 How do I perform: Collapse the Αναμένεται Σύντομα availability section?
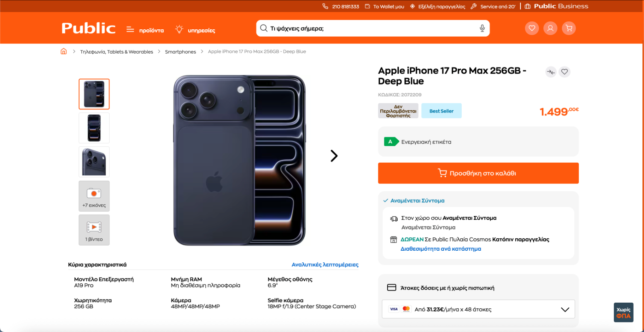414,200
